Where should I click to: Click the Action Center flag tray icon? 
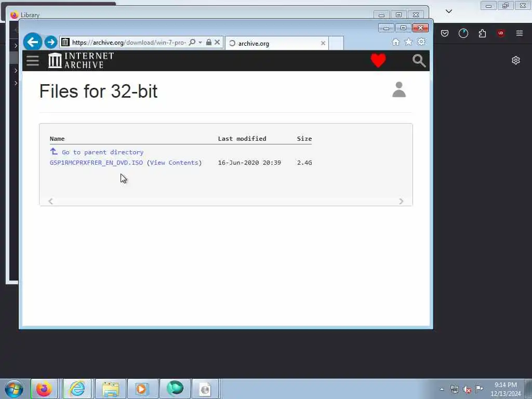click(479, 389)
